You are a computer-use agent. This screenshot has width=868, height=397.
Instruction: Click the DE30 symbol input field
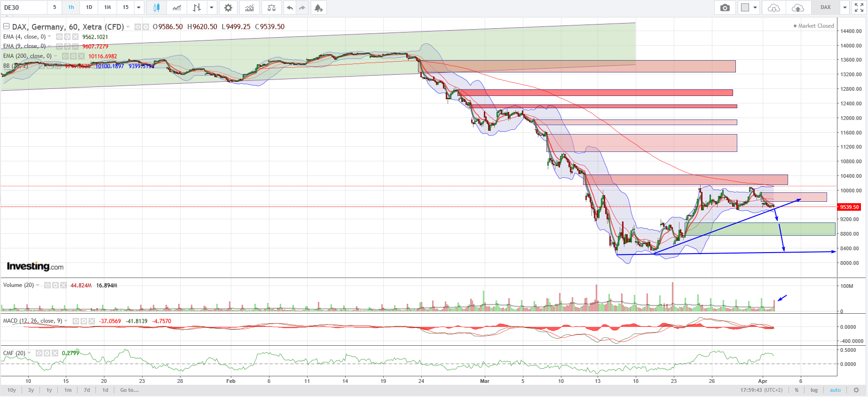coord(24,8)
